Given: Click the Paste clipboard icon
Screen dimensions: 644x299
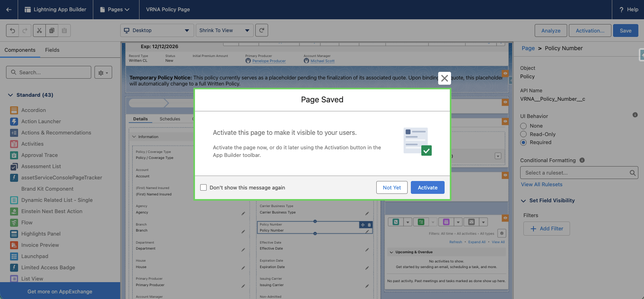Looking at the screenshot, I should point(64,31).
